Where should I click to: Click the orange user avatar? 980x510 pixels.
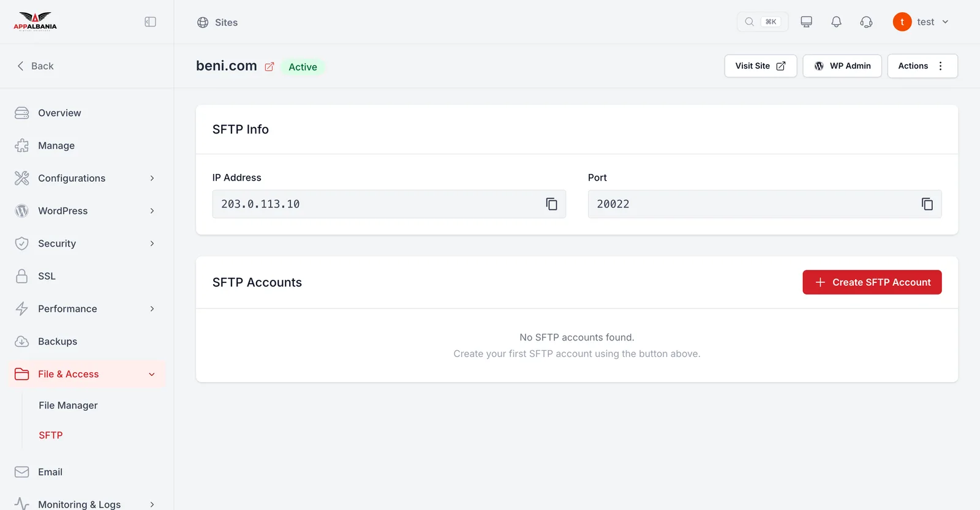coord(902,22)
